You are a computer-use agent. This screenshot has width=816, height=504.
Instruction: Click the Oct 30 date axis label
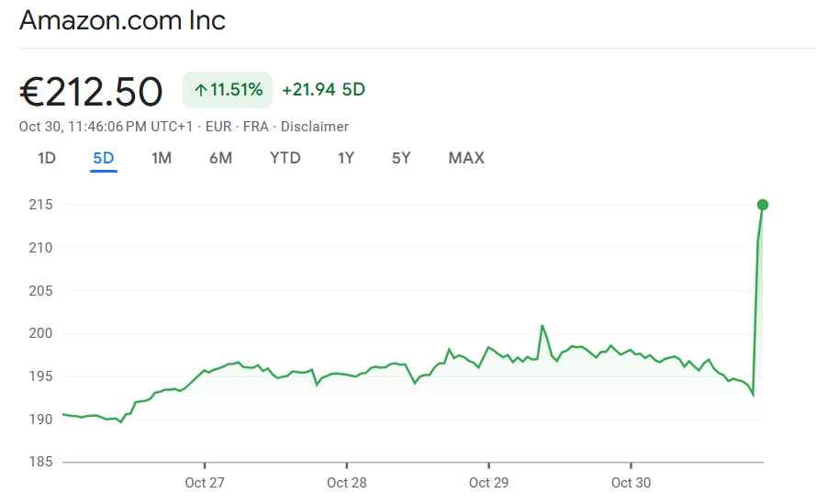coord(631,483)
